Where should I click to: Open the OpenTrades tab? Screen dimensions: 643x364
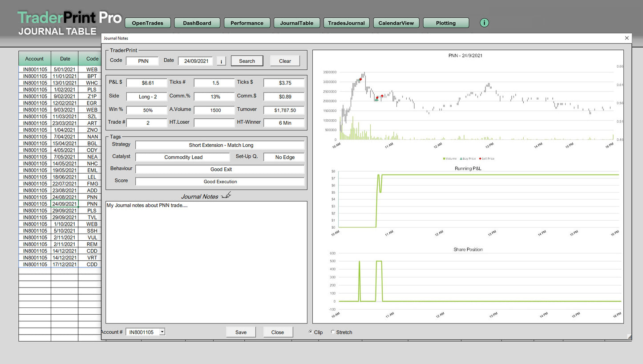[x=148, y=23]
